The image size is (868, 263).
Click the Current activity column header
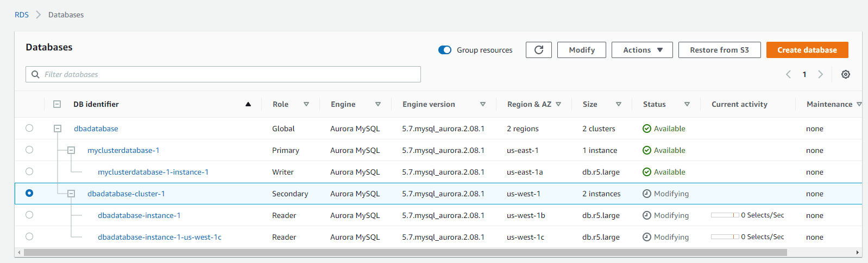[739, 104]
